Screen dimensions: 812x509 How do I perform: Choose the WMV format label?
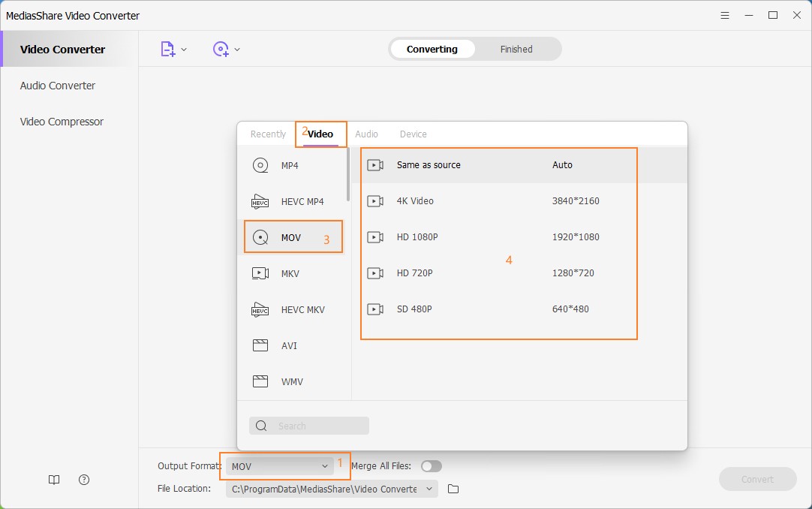click(x=292, y=382)
